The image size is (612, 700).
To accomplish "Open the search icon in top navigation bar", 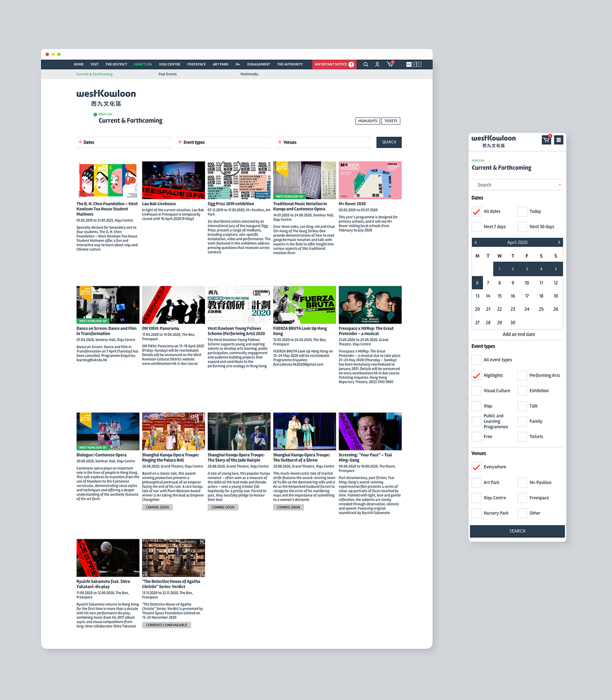I will (366, 64).
